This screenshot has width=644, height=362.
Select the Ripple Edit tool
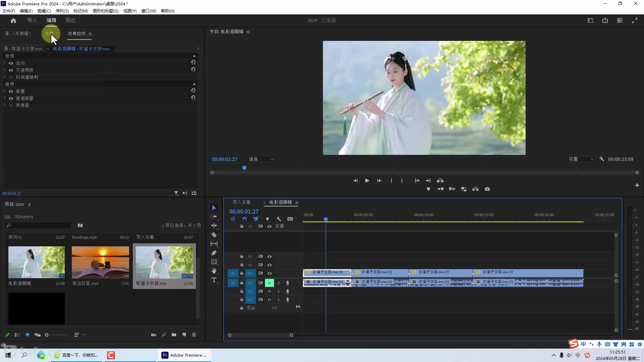tap(214, 226)
